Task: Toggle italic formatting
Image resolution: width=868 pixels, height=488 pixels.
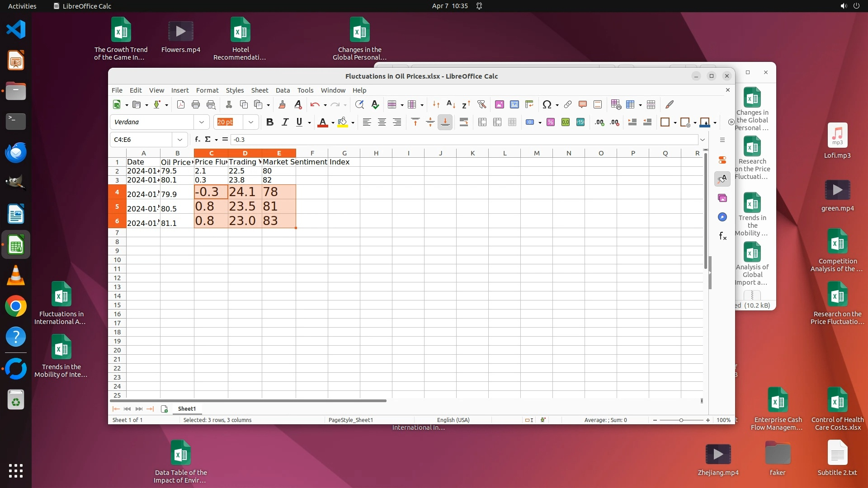Action: [285, 122]
